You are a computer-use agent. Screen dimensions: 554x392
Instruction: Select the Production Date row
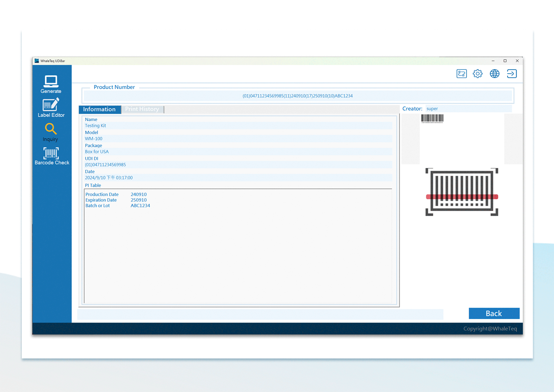coord(118,194)
